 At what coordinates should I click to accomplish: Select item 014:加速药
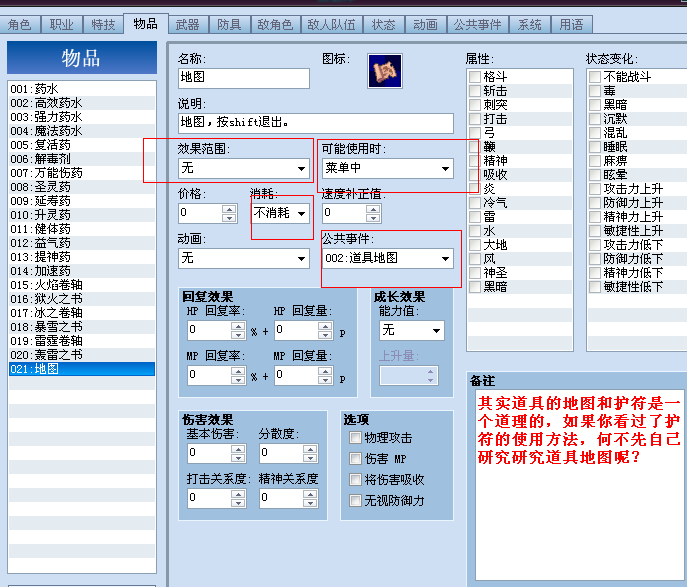(82, 271)
